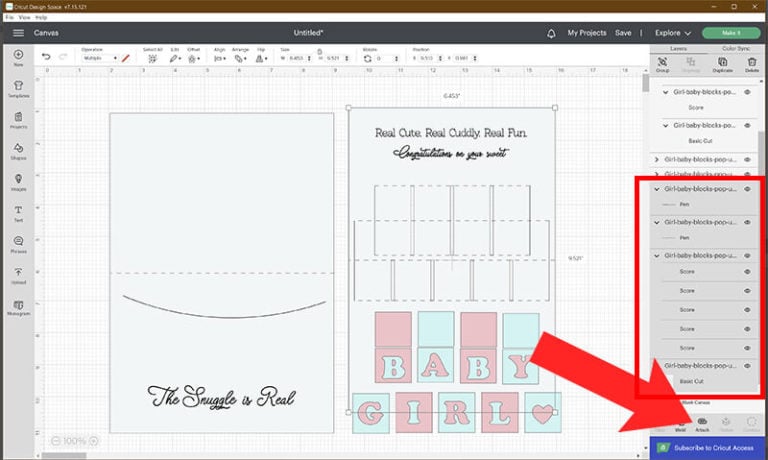
Task: Toggle visibility of the last Score sublayer
Action: tap(747, 348)
